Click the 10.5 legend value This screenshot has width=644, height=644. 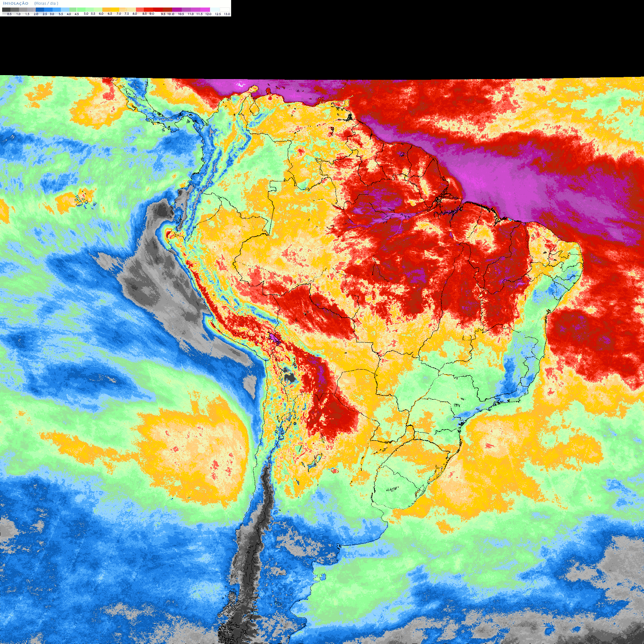[181, 14]
